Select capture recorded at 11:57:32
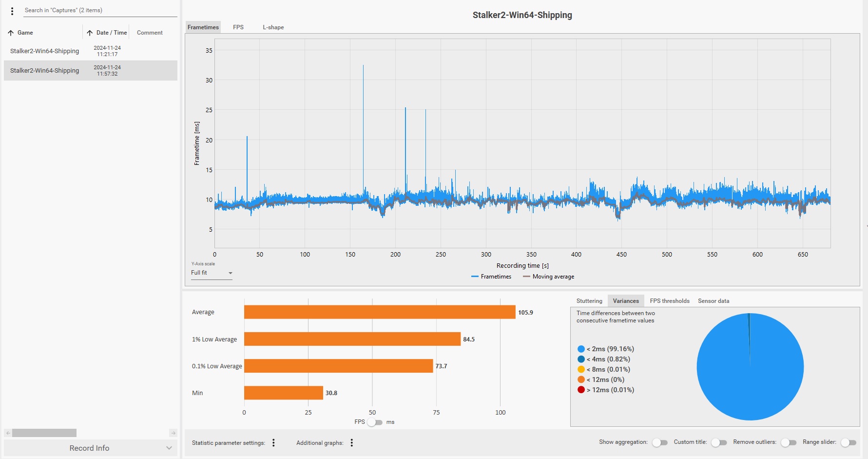Image resolution: width=868 pixels, height=459 pixels. 91,70
